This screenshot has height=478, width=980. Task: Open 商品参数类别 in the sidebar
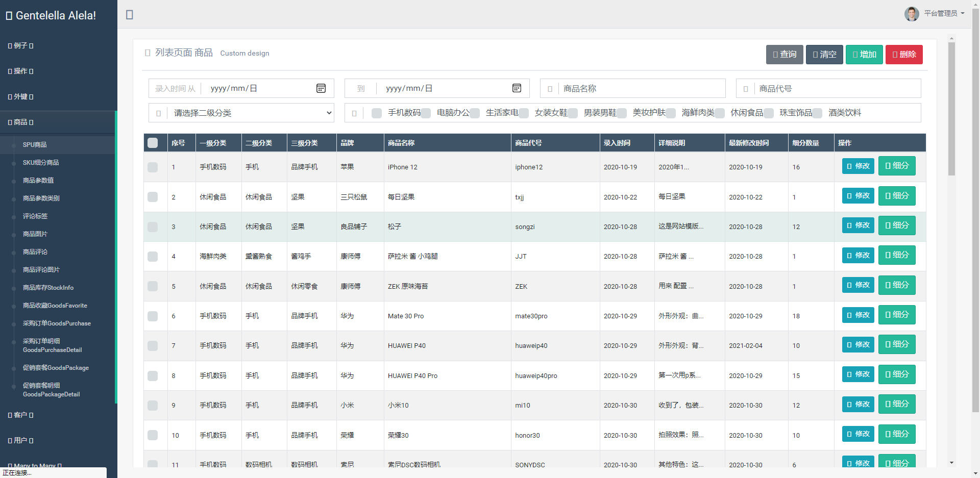pos(41,198)
